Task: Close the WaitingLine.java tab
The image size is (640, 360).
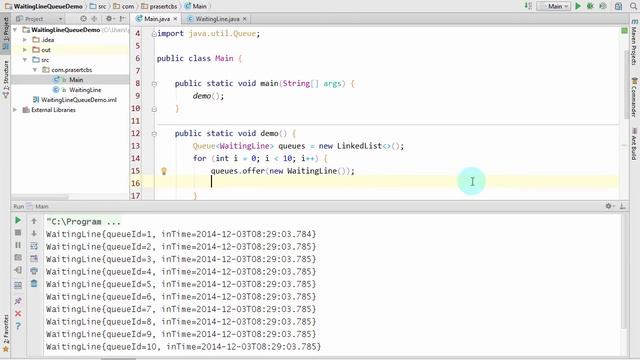Action: [x=244, y=19]
